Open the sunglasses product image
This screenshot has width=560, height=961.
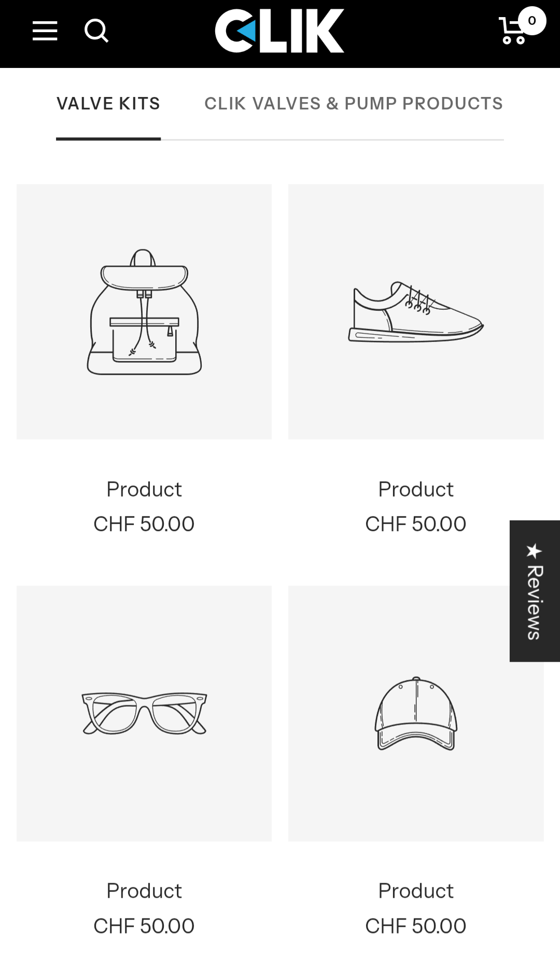click(144, 713)
